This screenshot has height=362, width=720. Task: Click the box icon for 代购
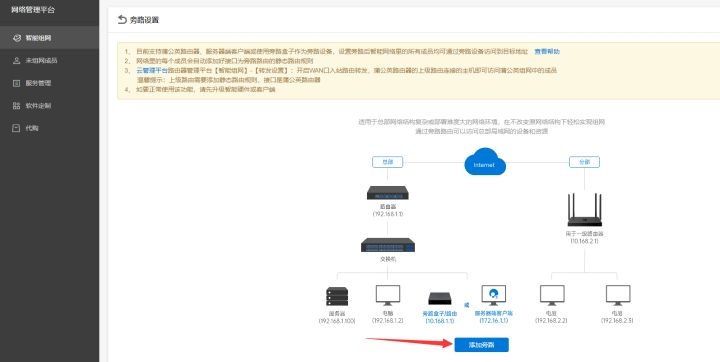(17, 128)
